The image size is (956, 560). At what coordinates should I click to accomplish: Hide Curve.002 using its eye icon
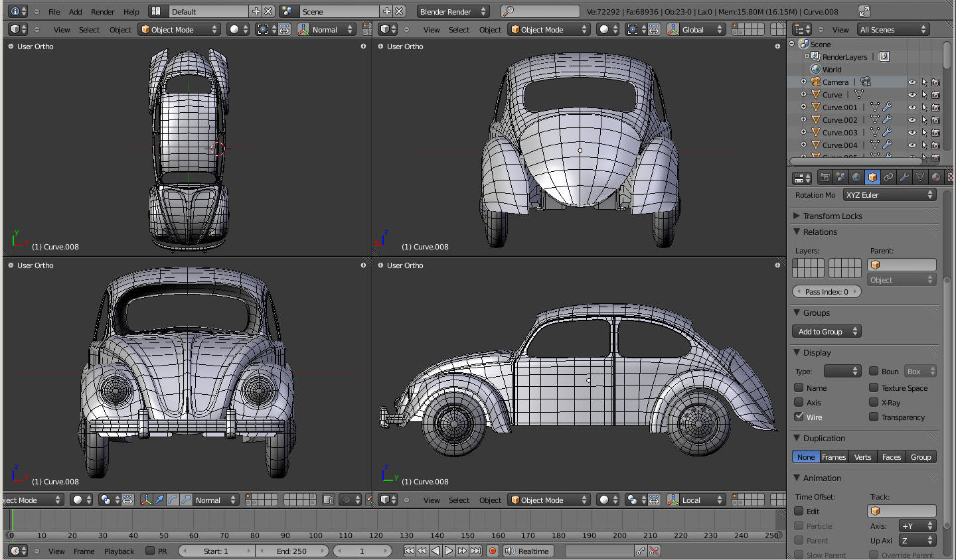912,120
